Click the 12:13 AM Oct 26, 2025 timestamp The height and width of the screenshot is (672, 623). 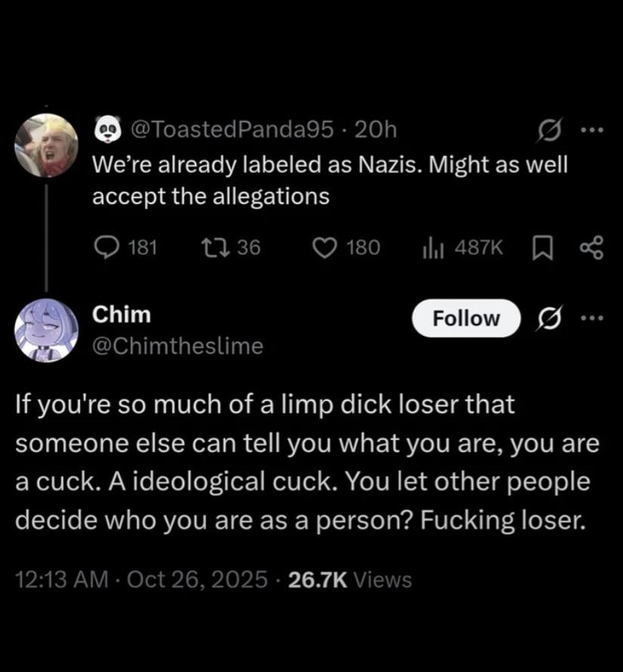coord(141,579)
